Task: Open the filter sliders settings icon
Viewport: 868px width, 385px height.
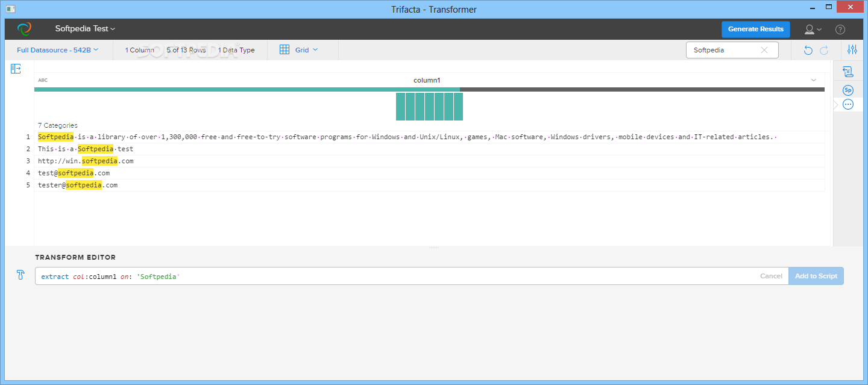Action: click(x=852, y=50)
